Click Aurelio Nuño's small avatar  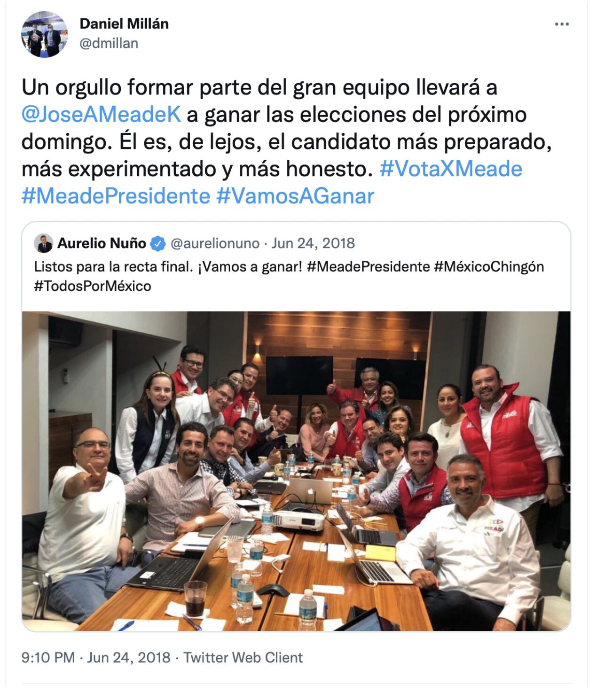[43, 243]
